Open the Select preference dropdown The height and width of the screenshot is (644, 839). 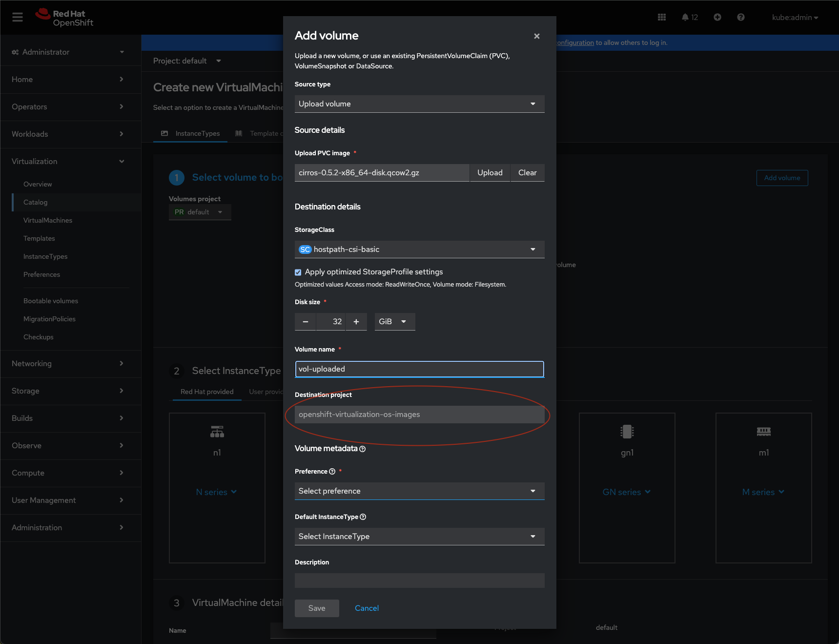[420, 491]
